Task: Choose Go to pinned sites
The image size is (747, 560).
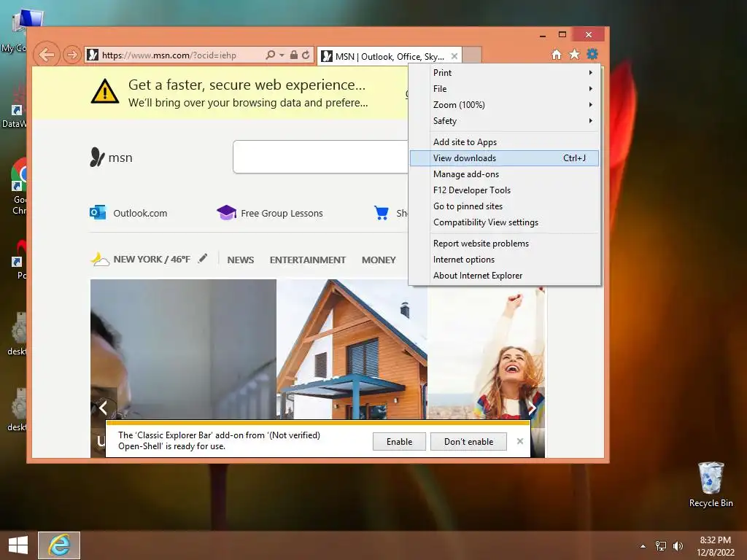Action: coord(504,206)
